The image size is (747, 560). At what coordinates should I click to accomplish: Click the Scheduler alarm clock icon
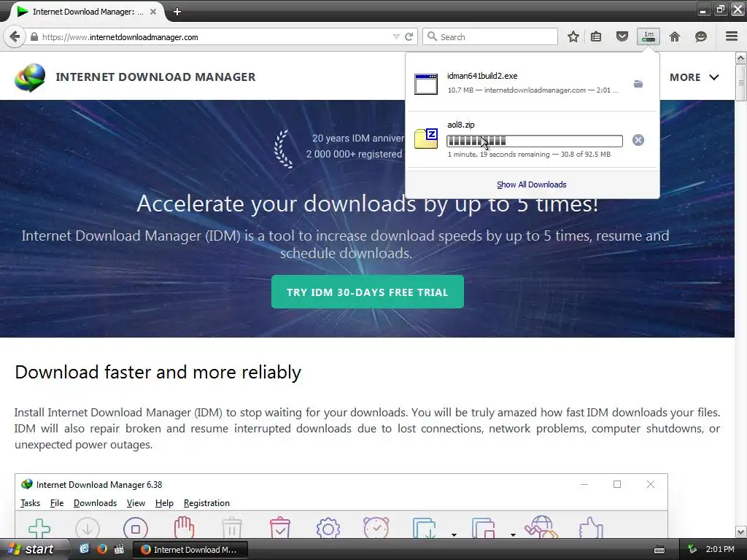pos(376,528)
